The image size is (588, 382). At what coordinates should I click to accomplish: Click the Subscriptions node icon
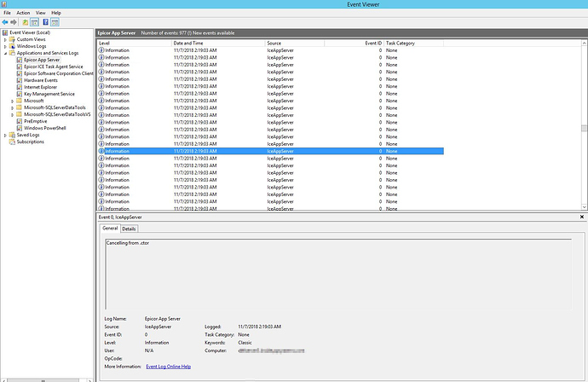click(12, 142)
